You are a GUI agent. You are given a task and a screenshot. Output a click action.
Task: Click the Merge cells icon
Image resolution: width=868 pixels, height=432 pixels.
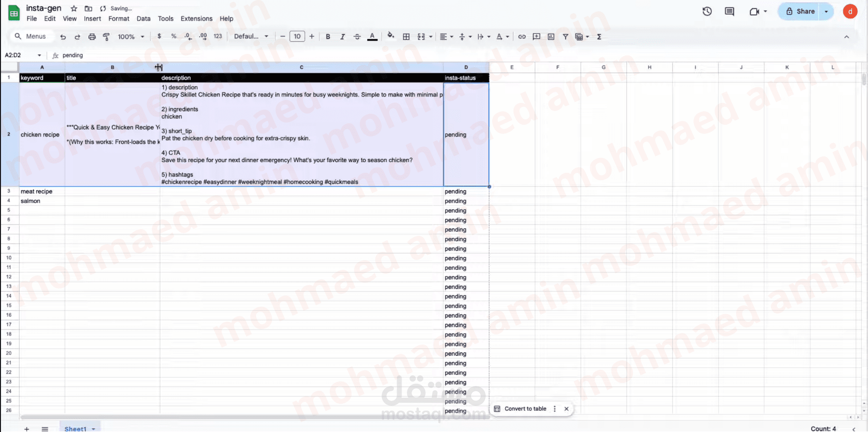point(421,36)
